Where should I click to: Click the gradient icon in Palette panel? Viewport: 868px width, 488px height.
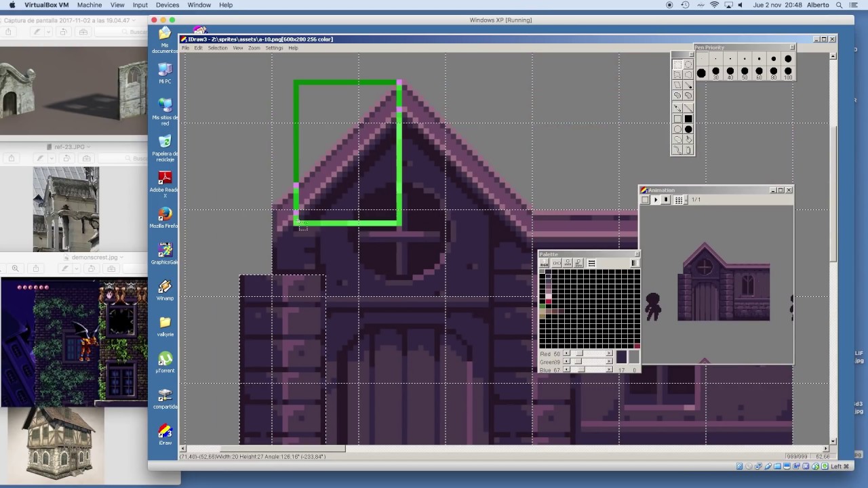point(635,263)
